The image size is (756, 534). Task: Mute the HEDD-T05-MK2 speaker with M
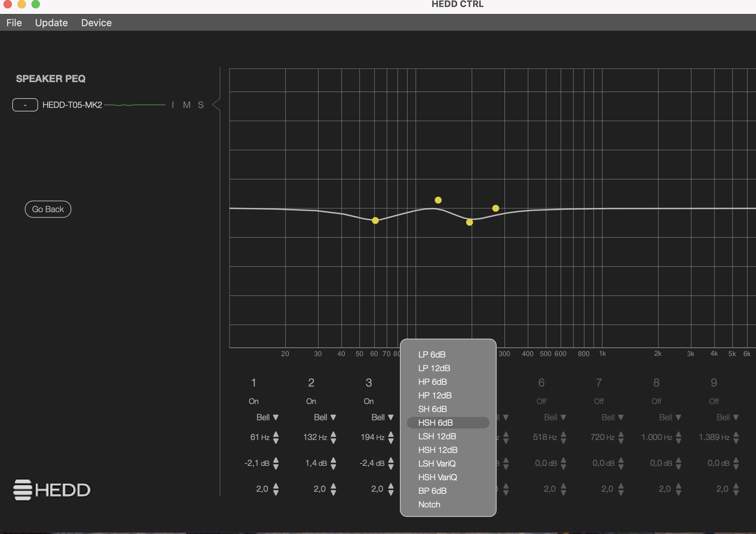click(x=187, y=105)
